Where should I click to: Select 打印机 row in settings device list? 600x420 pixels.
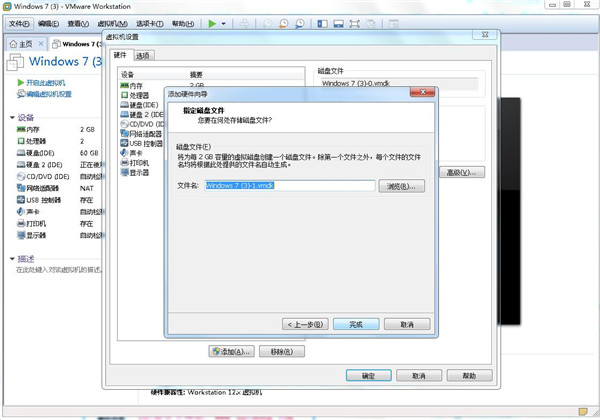point(142,163)
